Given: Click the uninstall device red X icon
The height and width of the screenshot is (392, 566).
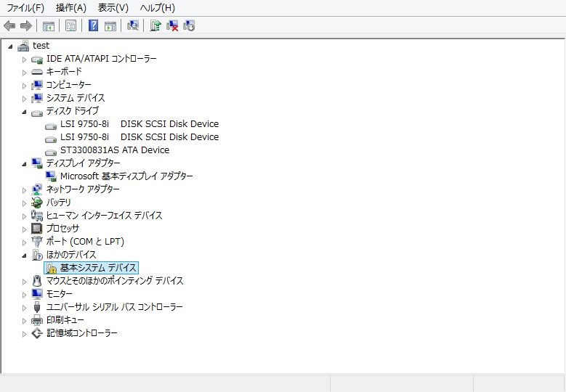Looking at the screenshot, I should pos(172,25).
